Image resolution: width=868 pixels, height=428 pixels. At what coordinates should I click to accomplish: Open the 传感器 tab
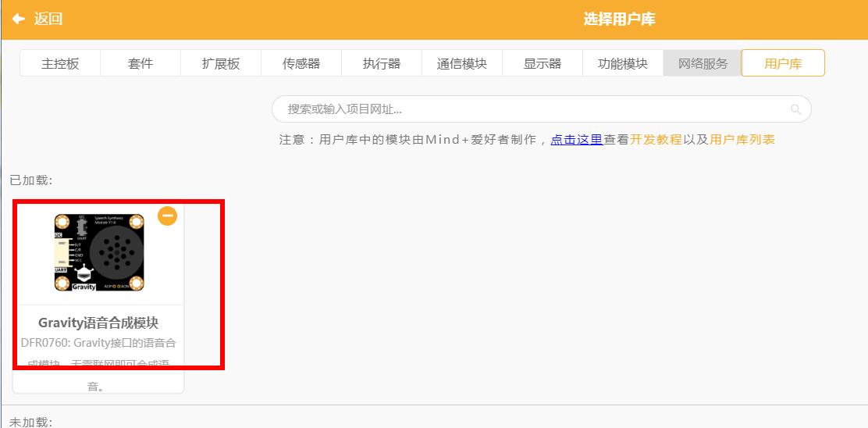coord(301,63)
